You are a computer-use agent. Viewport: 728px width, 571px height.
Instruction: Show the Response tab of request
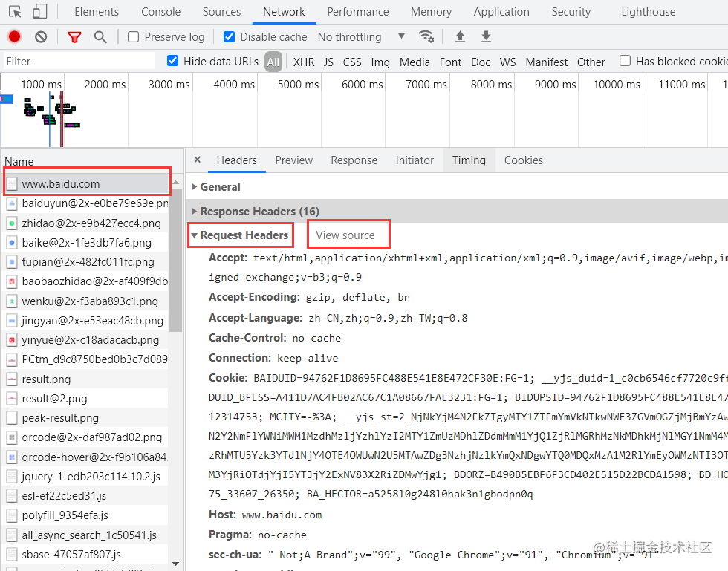pyautogui.click(x=354, y=160)
